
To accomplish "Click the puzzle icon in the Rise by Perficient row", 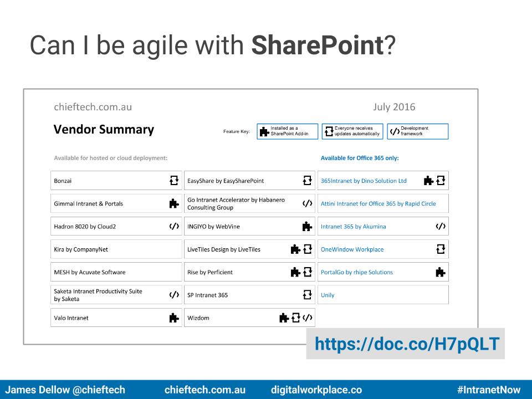I will 295,272.
